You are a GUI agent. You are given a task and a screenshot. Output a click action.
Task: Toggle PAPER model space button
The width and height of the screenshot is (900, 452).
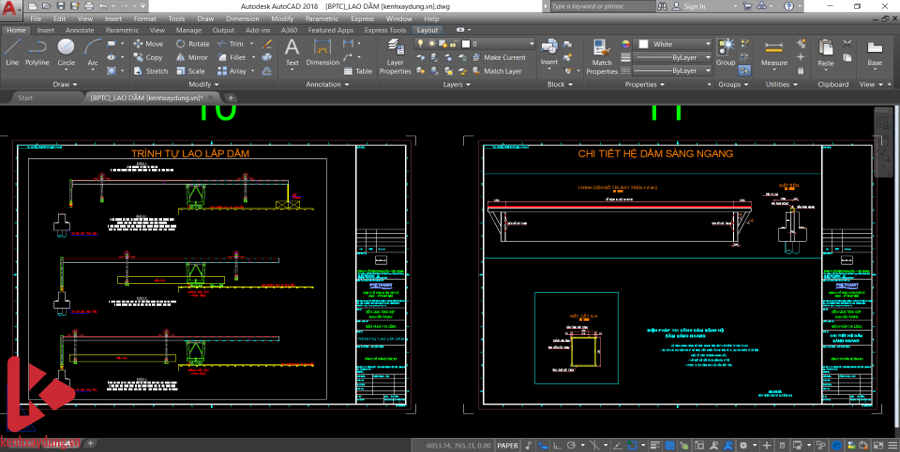pos(508,445)
